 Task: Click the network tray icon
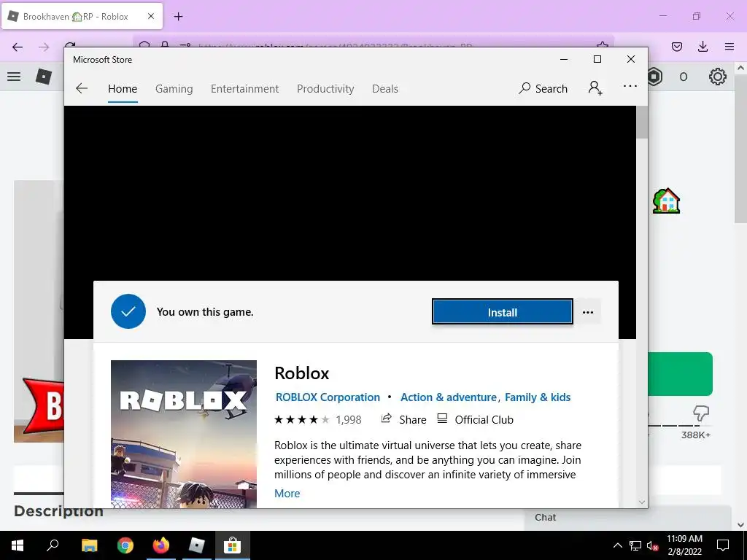(635, 545)
